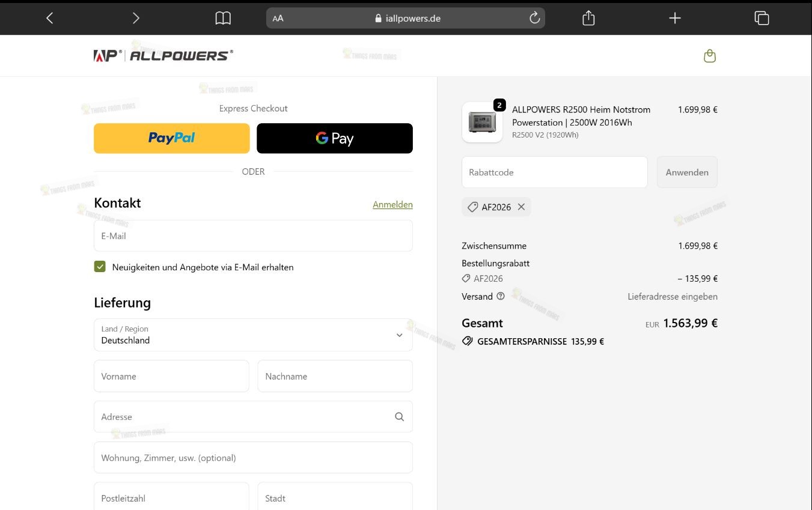Image resolution: width=812 pixels, height=510 pixels.
Task: Remove the AF2026 discount code tag
Action: (521, 207)
